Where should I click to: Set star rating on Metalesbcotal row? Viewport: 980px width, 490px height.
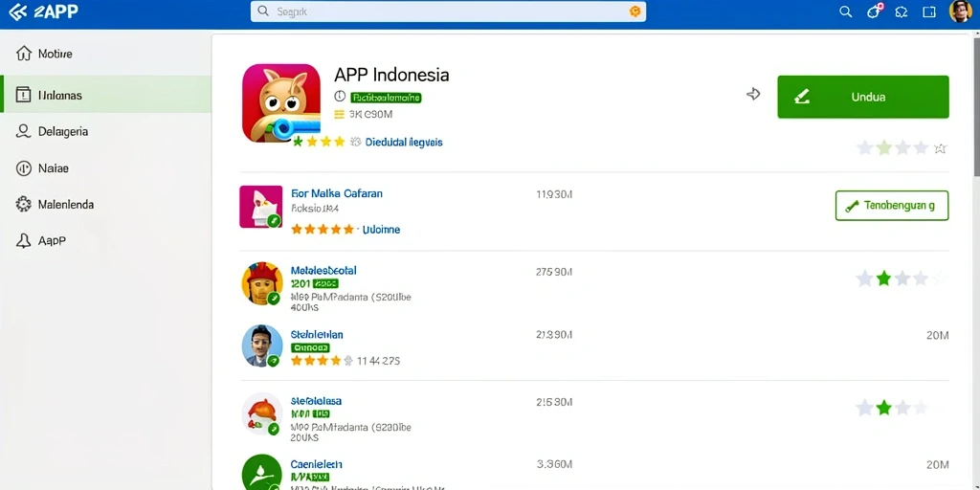point(901,278)
